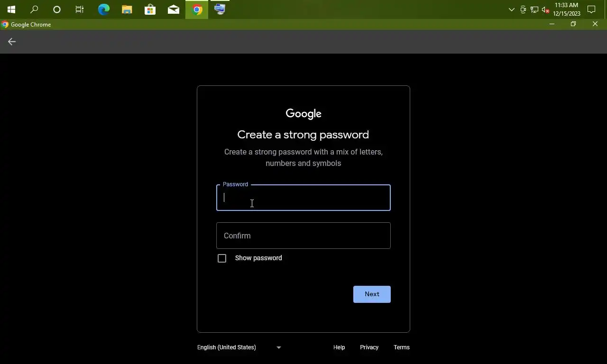
Task: Show hidden system tray icons
Action: tap(511, 9)
